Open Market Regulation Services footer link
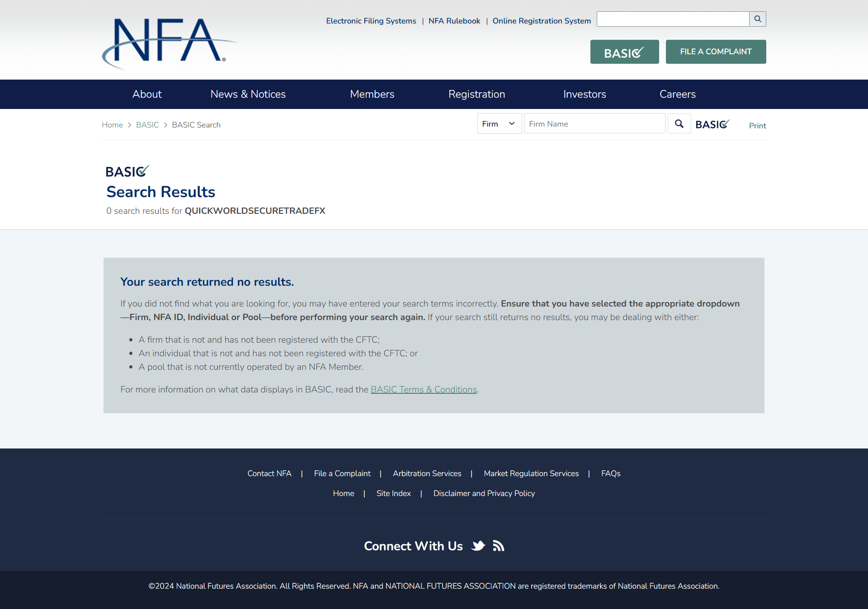This screenshot has height=609, width=868. (x=531, y=473)
